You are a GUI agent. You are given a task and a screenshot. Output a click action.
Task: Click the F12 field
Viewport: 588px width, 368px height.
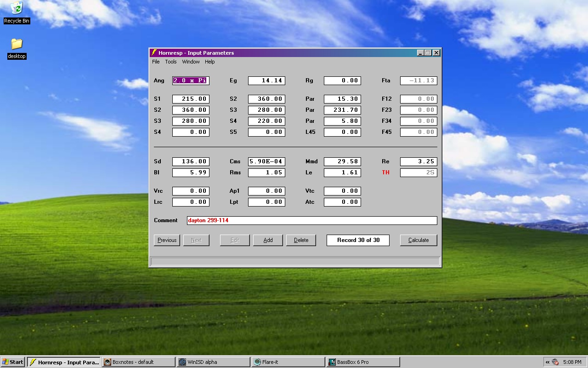pos(418,99)
